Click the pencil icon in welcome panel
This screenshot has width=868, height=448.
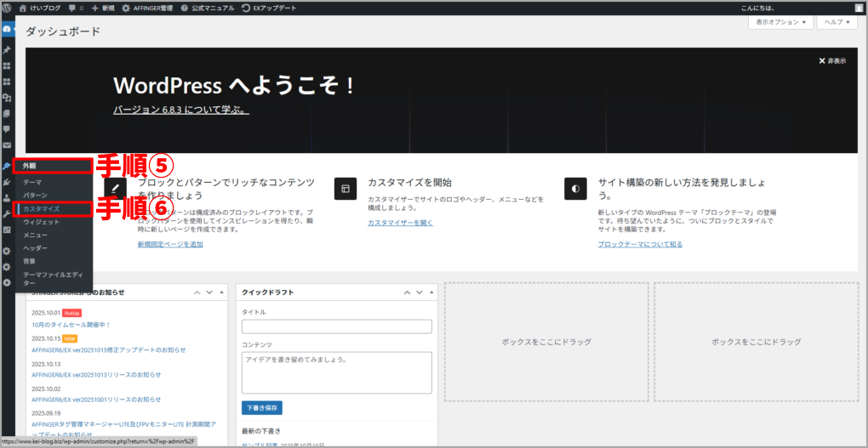(x=115, y=188)
